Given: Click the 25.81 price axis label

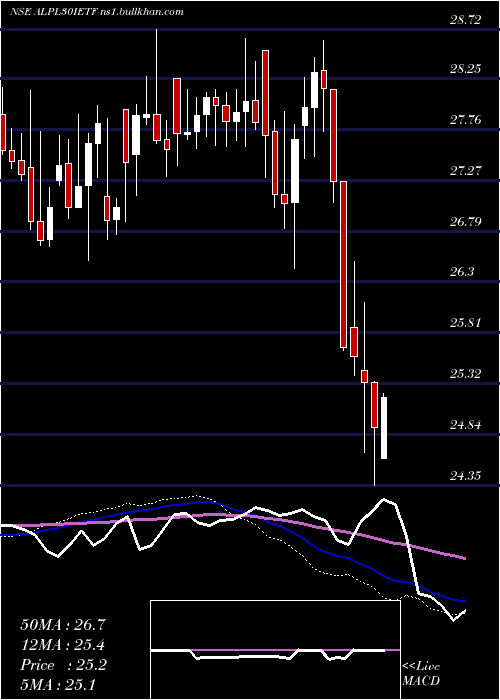Looking at the screenshot, I should point(465,323).
